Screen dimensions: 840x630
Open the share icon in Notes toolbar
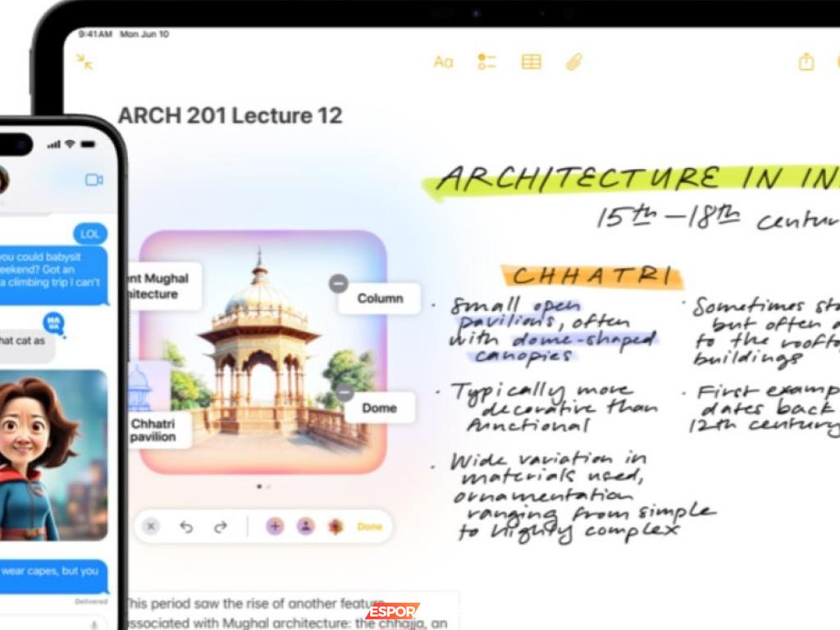[806, 62]
